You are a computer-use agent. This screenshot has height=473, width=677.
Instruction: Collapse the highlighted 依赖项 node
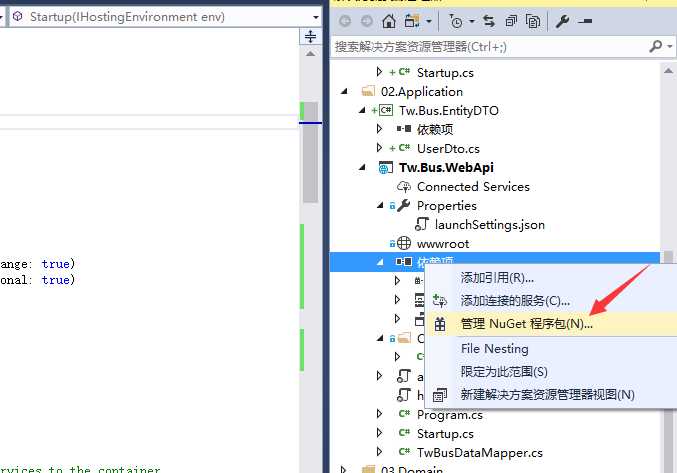[380, 262]
